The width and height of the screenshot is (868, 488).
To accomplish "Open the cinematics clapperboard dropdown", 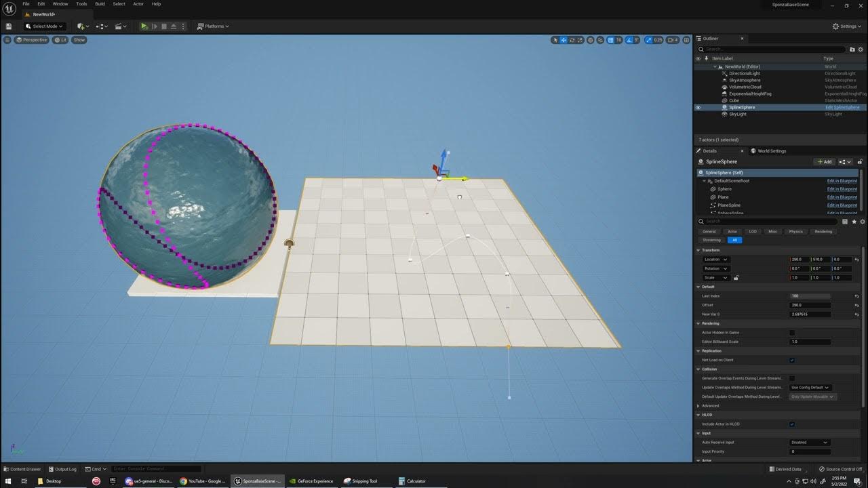I will coord(121,26).
